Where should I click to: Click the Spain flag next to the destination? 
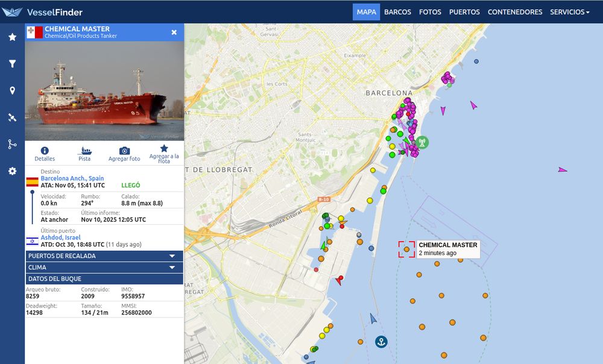coord(33,181)
